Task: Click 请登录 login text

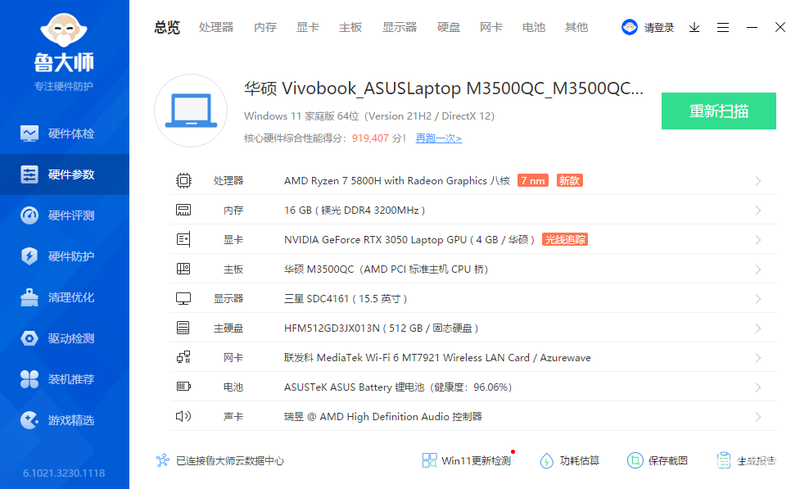Action: tap(659, 28)
